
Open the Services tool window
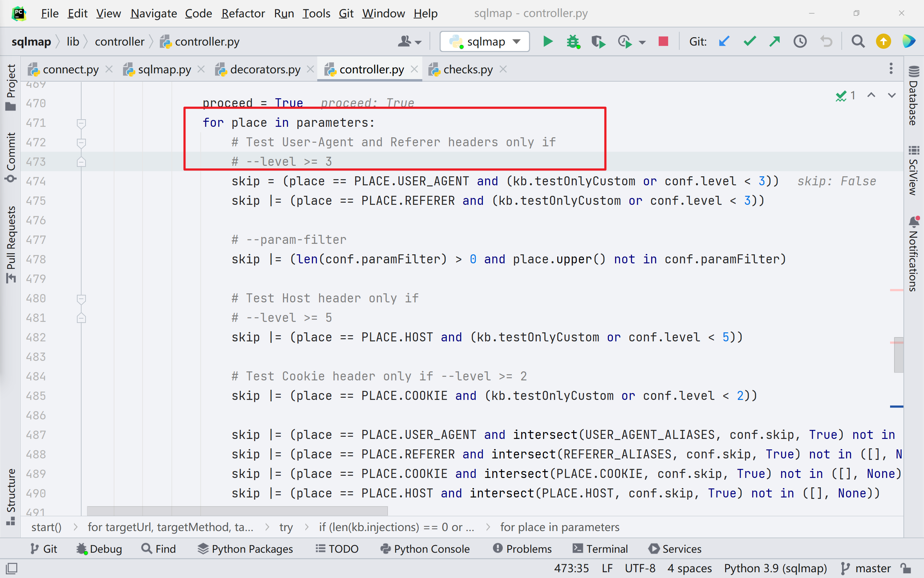675,549
